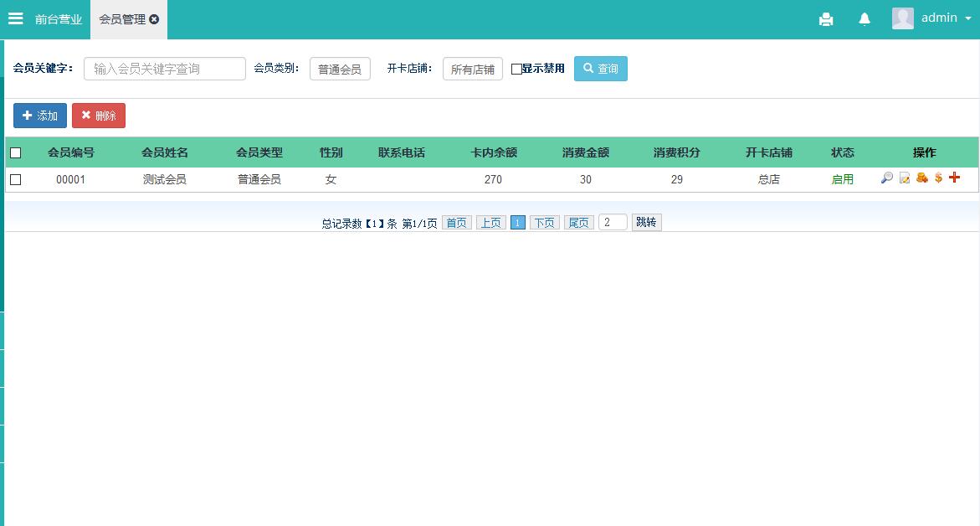
Task: Switch to the 前台营业 tab
Action: (x=59, y=19)
